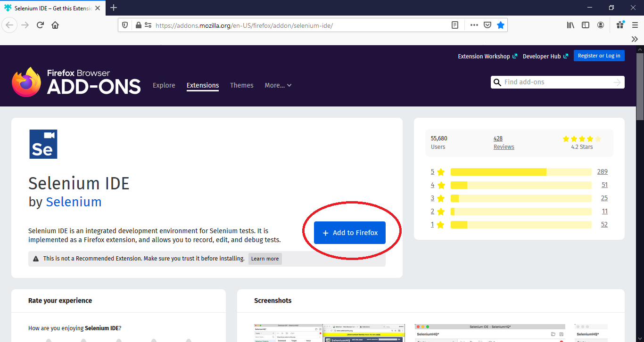Open the Themes section
Image resolution: width=644 pixels, height=342 pixels.
242,85
